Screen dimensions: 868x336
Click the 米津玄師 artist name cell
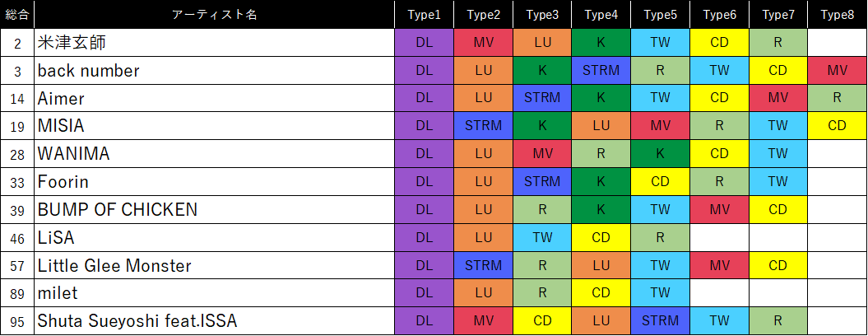coord(214,43)
